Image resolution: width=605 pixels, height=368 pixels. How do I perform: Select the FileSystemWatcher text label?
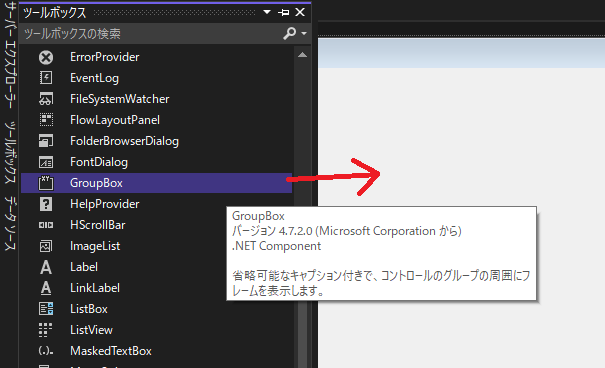[120, 99]
